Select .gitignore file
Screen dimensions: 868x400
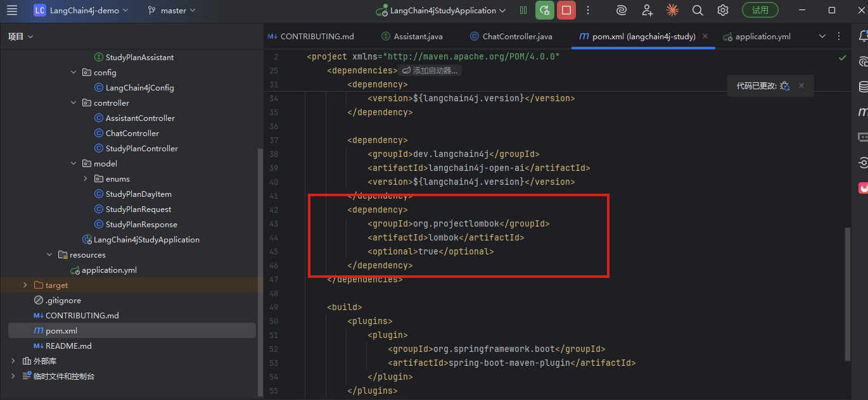63,300
